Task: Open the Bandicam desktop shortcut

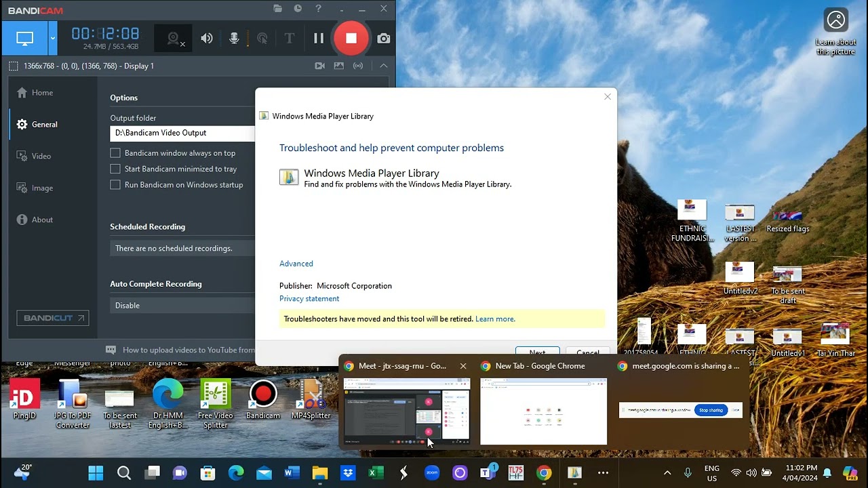Action: (262, 400)
